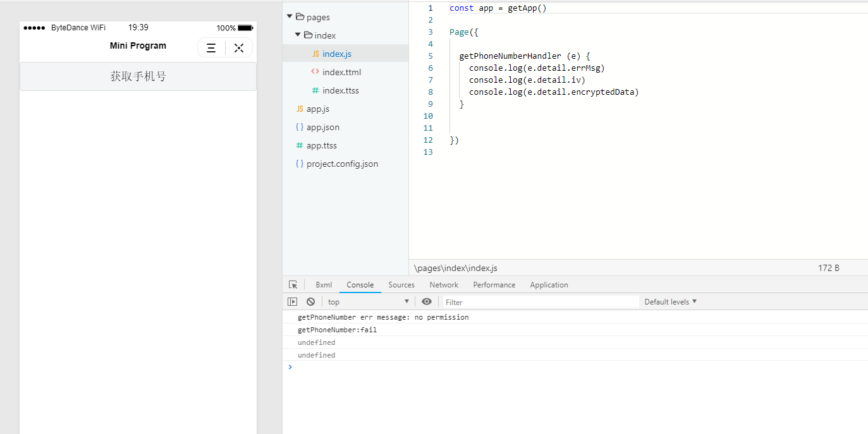Select the pages folder icon

(300, 17)
